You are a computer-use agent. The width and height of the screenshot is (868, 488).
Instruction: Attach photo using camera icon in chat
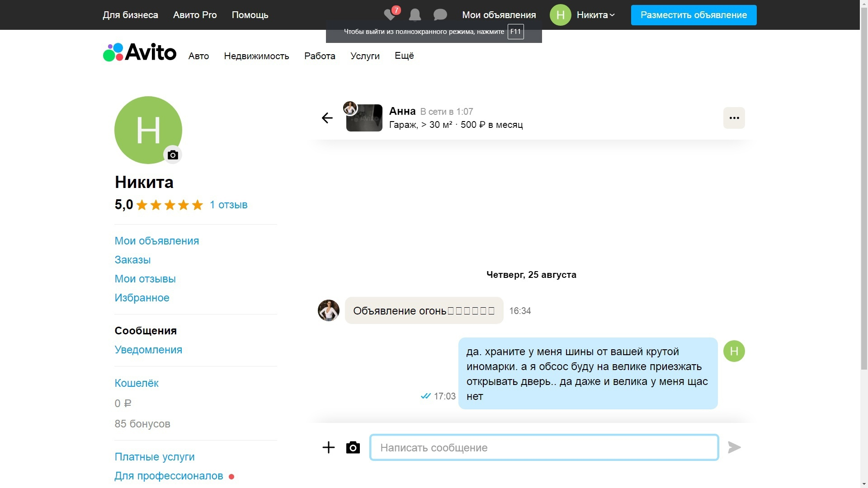pos(353,447)
